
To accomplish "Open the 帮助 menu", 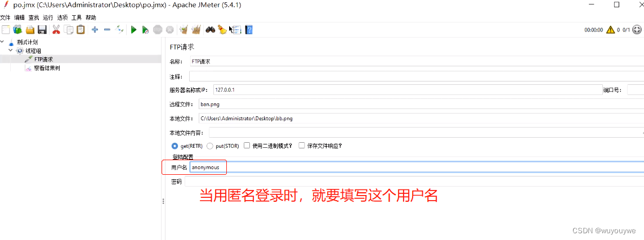I will pyautogui.click(x=91, y=17).
